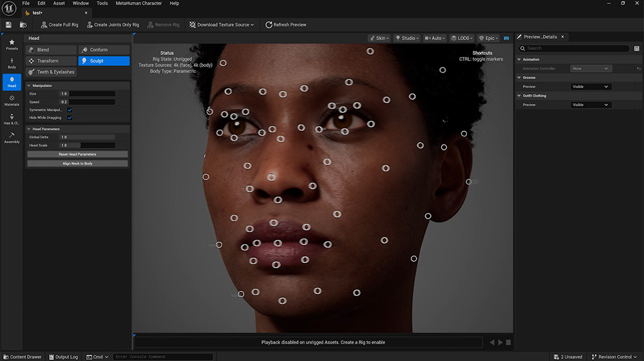Click the Global Delta slider
Viewport: 644px width, 361px height.
tap(88, 137)
